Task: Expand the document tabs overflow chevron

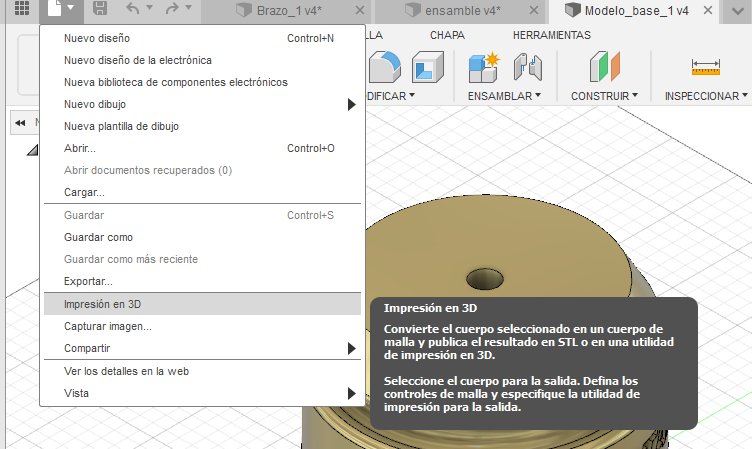Action: point(738,11)
